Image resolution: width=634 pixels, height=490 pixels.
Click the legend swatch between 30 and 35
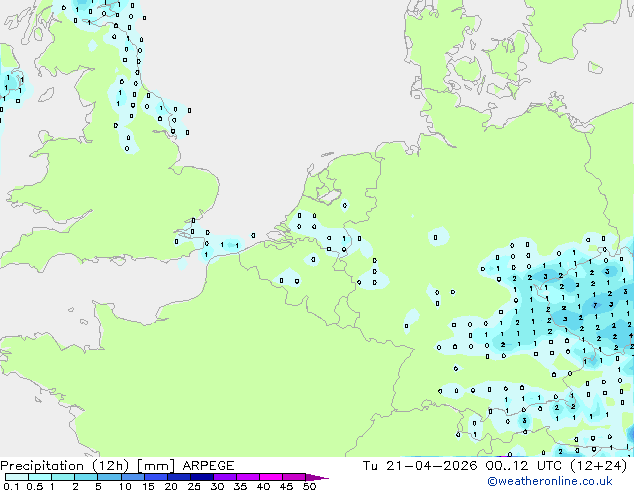click(225, 477)
